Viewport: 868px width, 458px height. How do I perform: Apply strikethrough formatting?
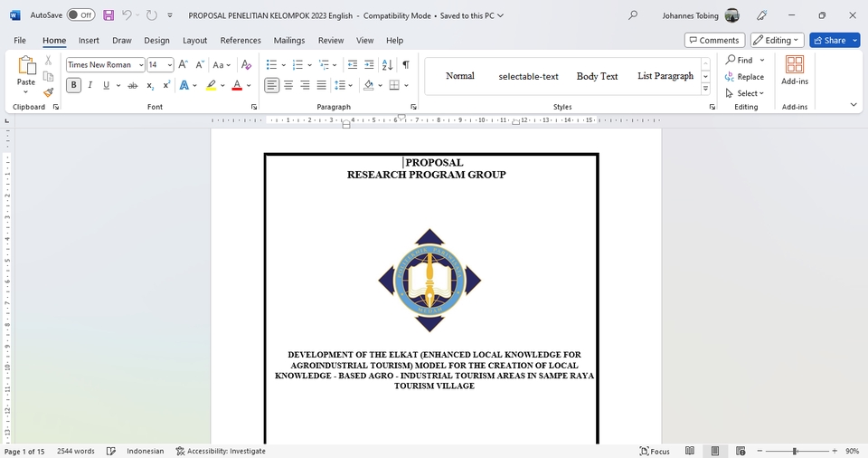(132, 85)
